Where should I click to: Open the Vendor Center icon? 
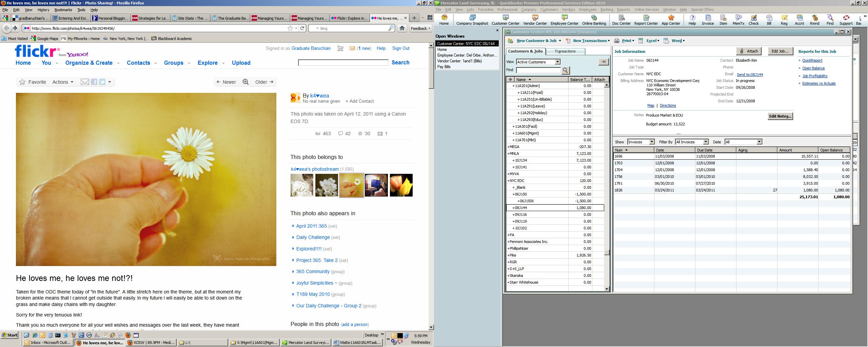pos(535,20)
